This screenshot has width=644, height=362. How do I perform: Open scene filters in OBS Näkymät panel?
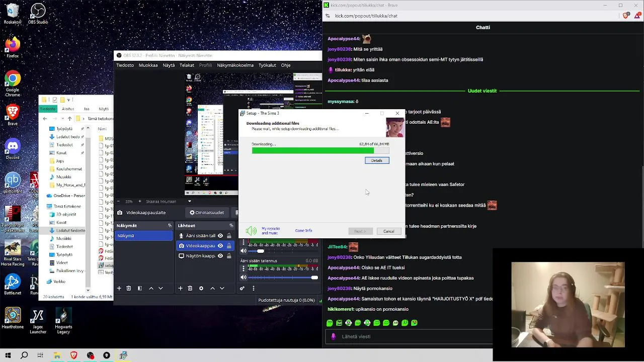tap(140, 288)
